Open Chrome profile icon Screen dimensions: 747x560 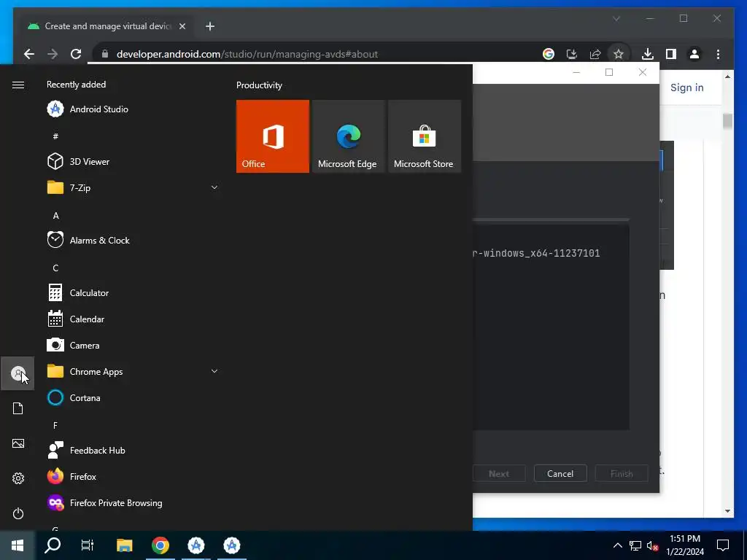point(694,54)
